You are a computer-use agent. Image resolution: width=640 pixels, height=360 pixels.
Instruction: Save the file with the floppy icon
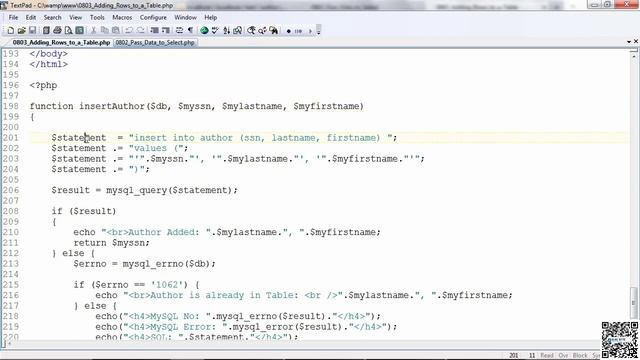(x=32, y=31)
